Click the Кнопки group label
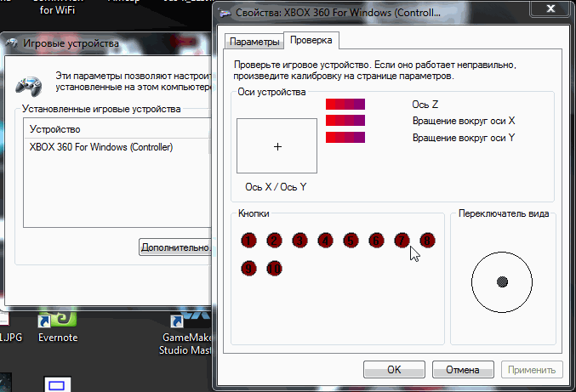This screenshot has height=392, width=576. coord(254,213)
